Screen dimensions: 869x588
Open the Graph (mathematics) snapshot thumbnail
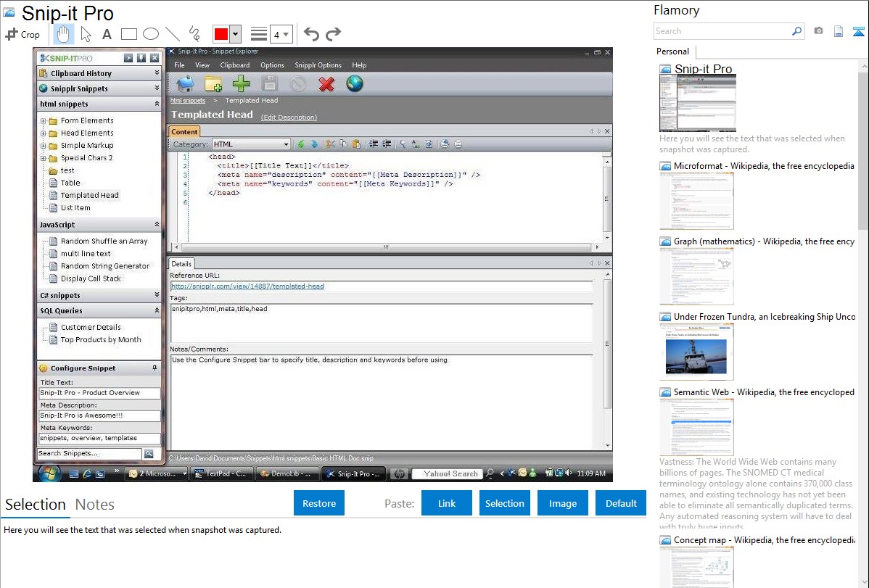point(696,276)
